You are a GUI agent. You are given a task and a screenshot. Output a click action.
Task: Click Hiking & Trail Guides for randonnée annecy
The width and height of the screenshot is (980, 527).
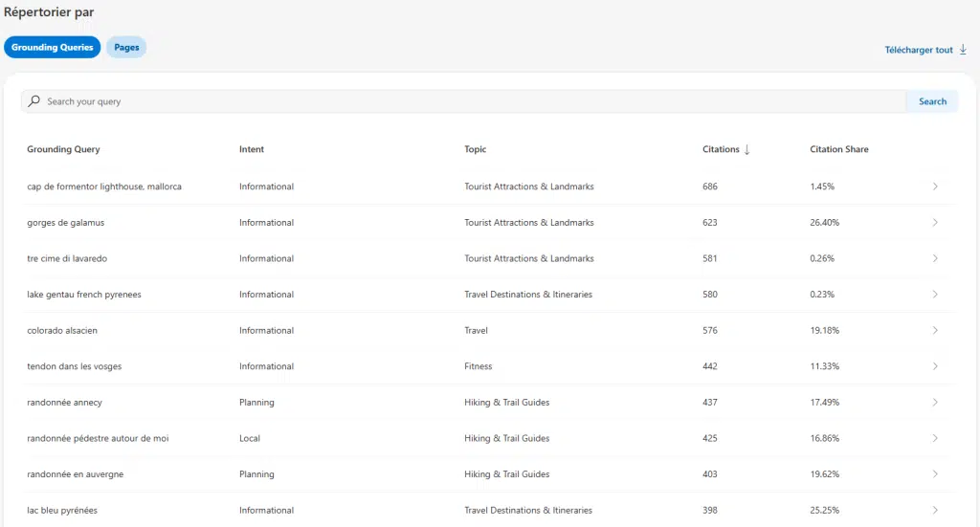[x=507, y=402]
